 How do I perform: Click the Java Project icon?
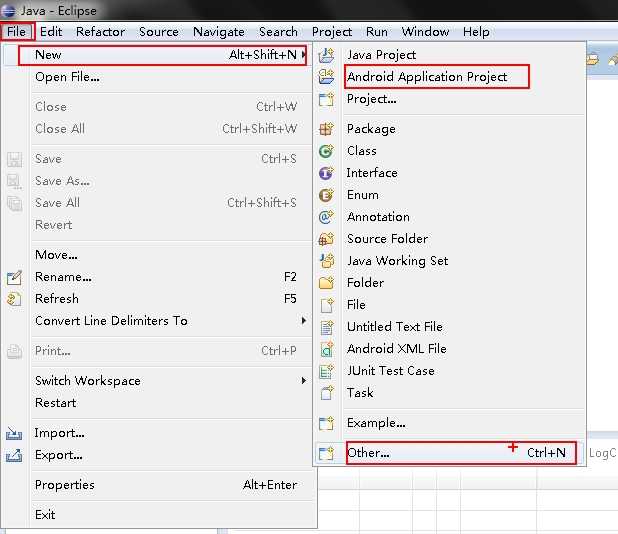coord(326,55)
